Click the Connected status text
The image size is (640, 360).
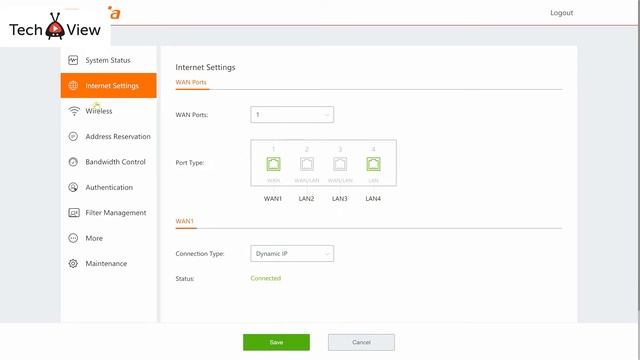point(266,278)
